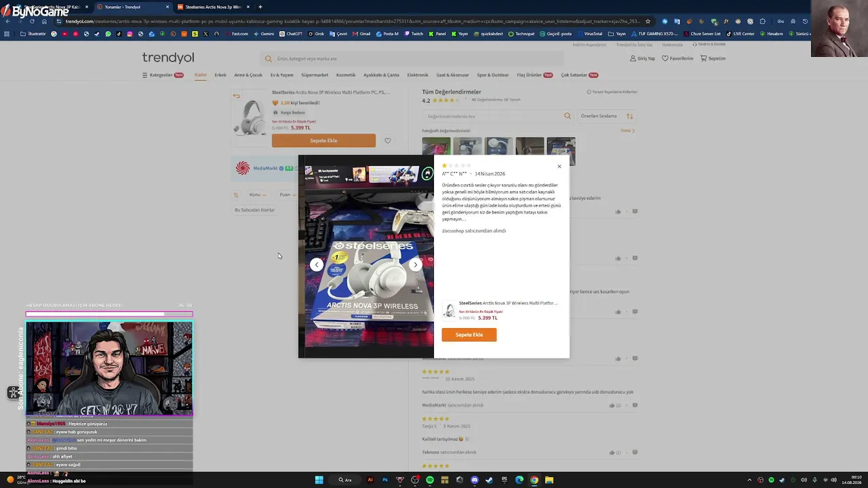Open Microsoft Edge from the taskbar

519,480
